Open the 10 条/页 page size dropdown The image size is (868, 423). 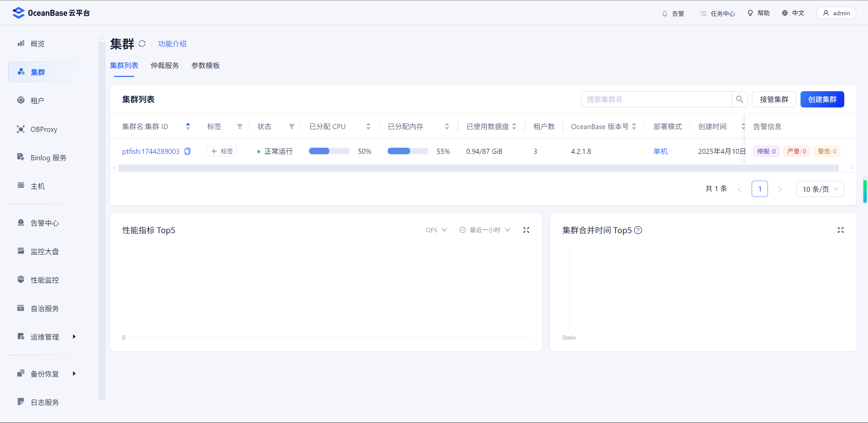(x=820, y=189)
